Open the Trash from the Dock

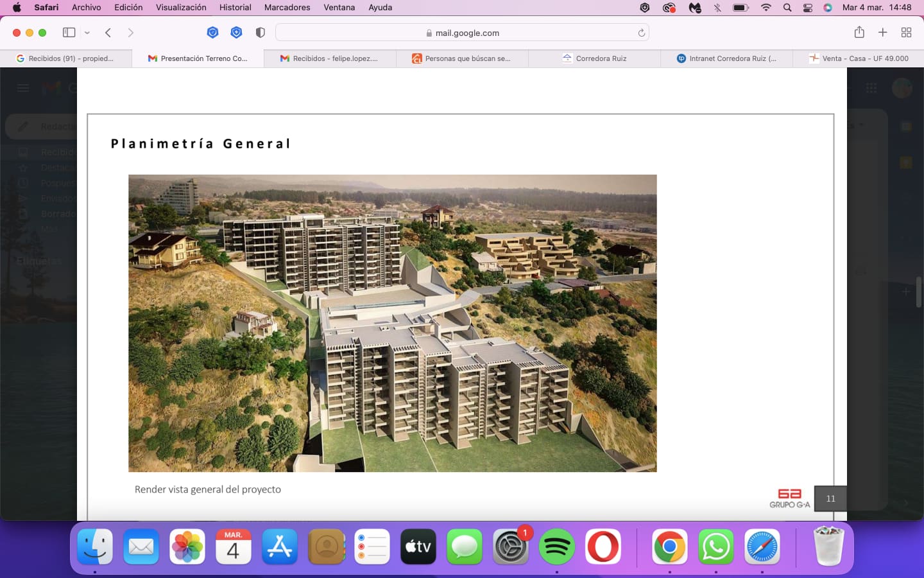(828, 545)
